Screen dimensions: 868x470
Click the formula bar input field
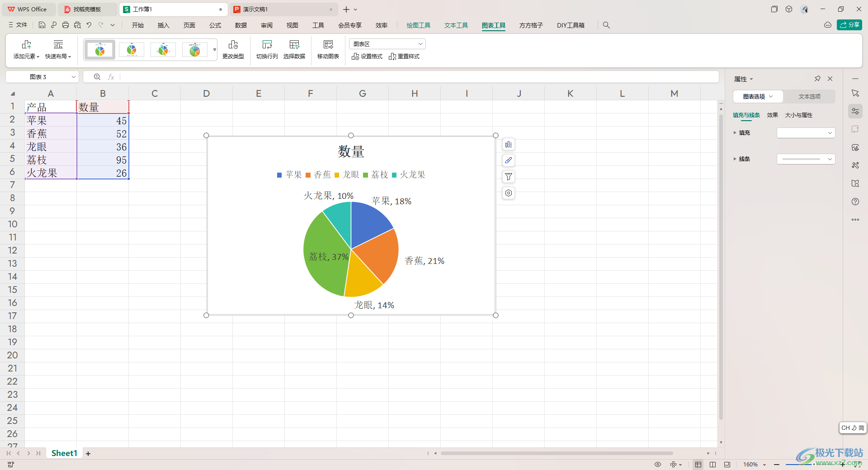(x=419, y=77)
